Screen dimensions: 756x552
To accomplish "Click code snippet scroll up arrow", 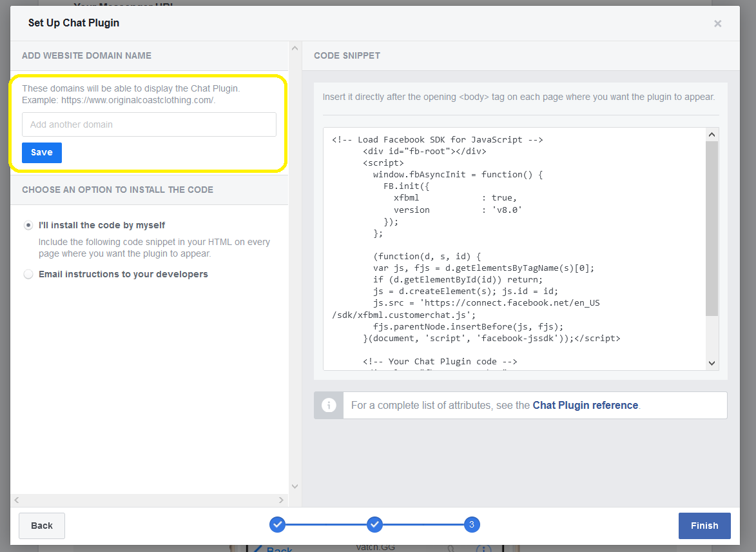I will pos(712,135).
